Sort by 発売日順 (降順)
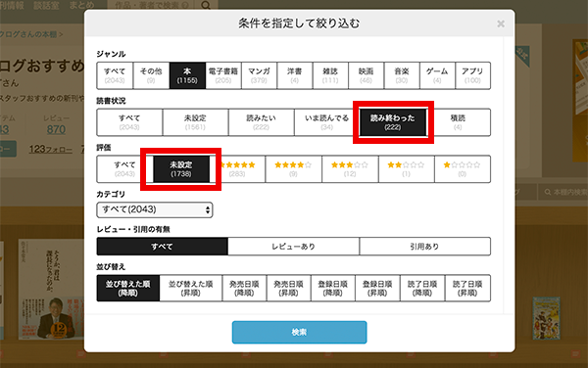The image size is (588, 368). coord(244,289)
